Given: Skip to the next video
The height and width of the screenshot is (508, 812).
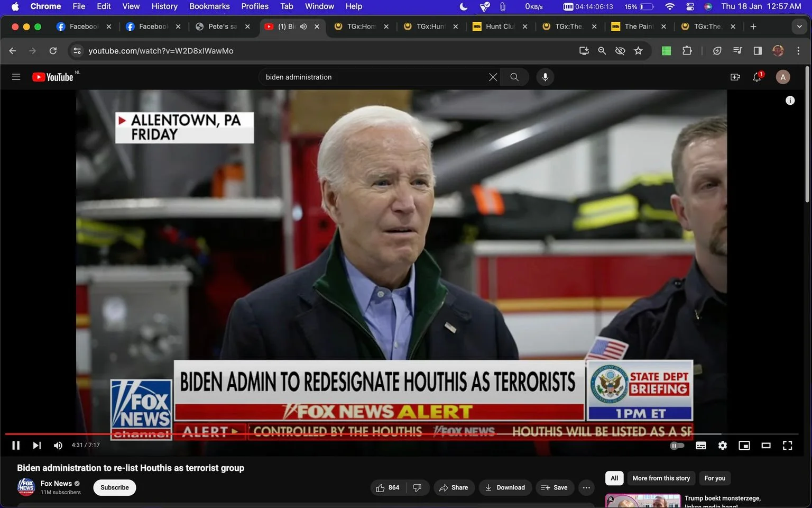Looking at the screenshot, I should (37, 446).
